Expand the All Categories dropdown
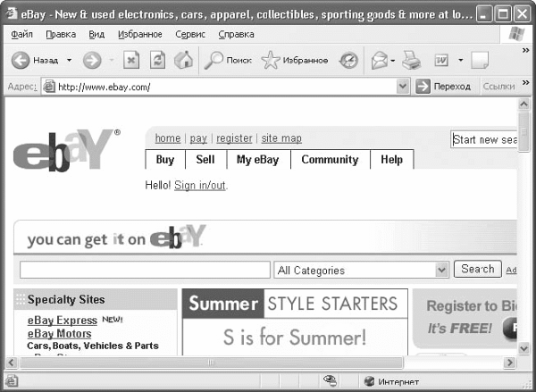Screen dimensions: 536x392 coord(441,270)
